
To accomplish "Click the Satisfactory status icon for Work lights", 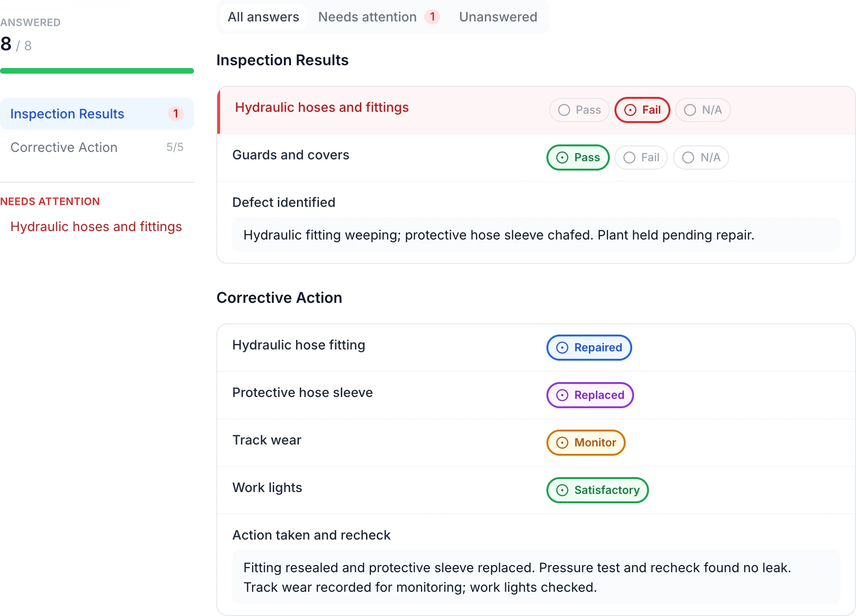I will tap(562, 490).
